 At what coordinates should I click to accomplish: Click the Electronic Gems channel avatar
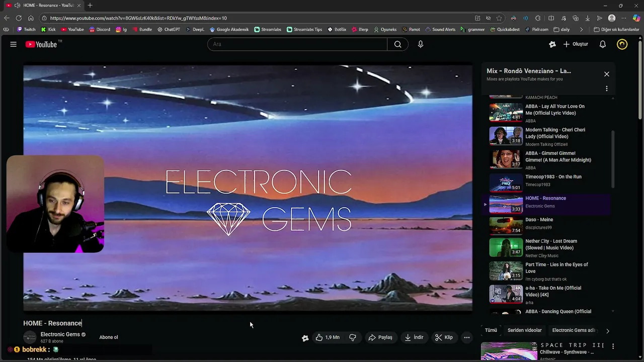click(30, 337)
